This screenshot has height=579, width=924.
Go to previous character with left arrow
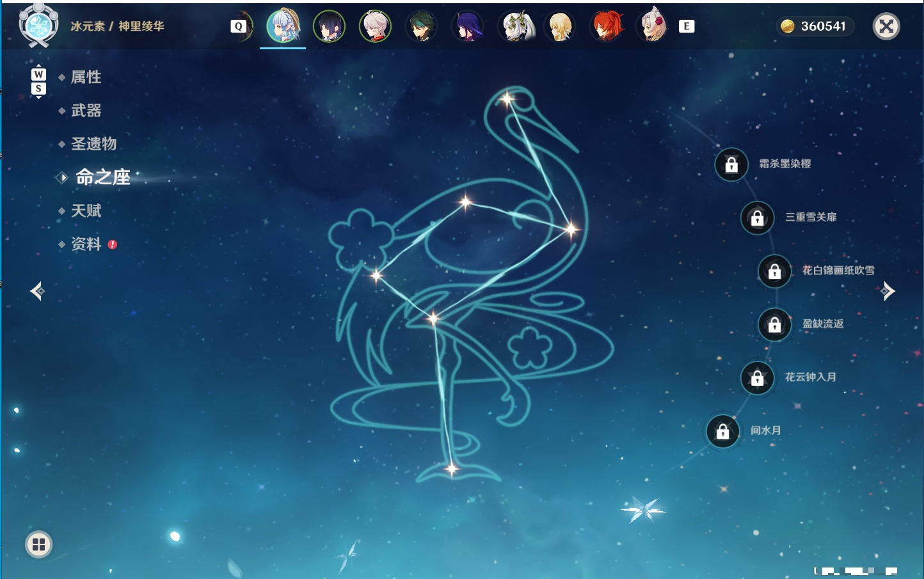pos(37,291)
